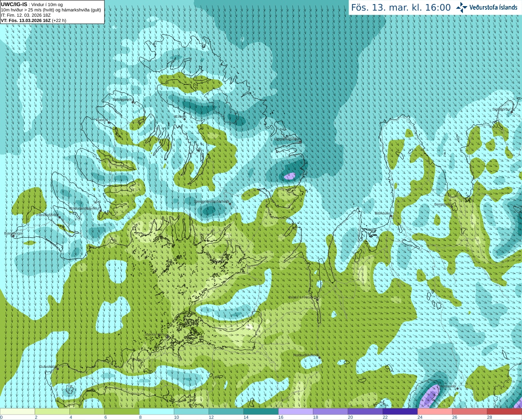Click the 0–2 m/s palest legend swatch
The height and width of the screenshot is (420, 522).
coord(18,411)
